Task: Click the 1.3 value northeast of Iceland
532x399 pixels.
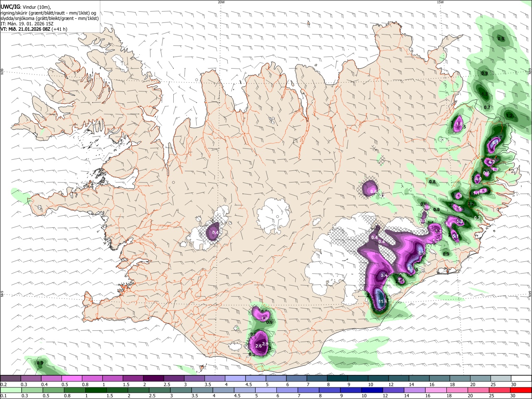Action: pyautogui.click(x=485, y=94)
